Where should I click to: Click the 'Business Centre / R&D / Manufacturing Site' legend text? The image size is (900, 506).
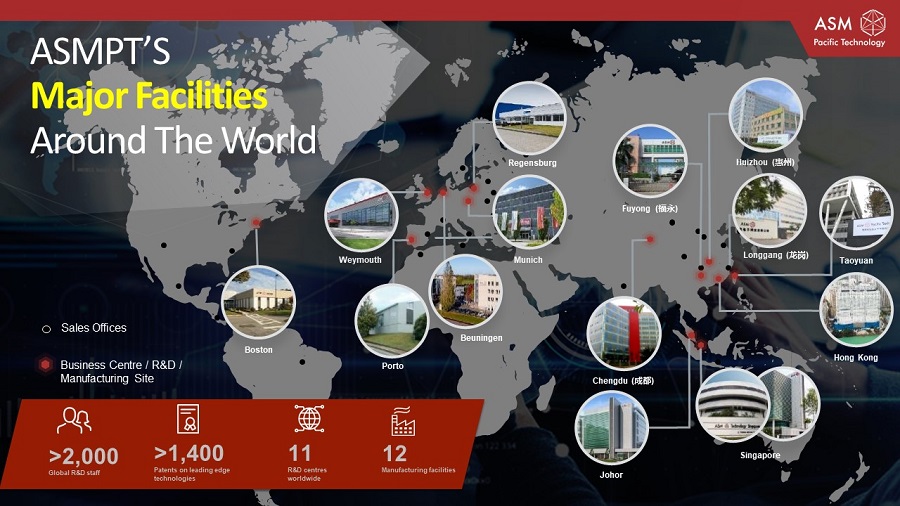121,371
